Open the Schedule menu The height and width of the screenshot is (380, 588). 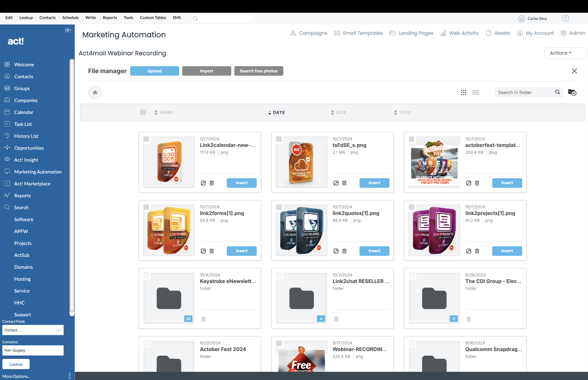tap(70, 18)
